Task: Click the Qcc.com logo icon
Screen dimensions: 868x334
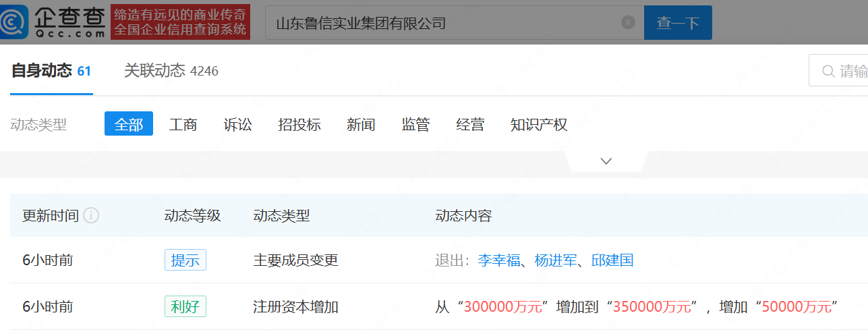Action: pyautogui.click(x=15, y=22)
